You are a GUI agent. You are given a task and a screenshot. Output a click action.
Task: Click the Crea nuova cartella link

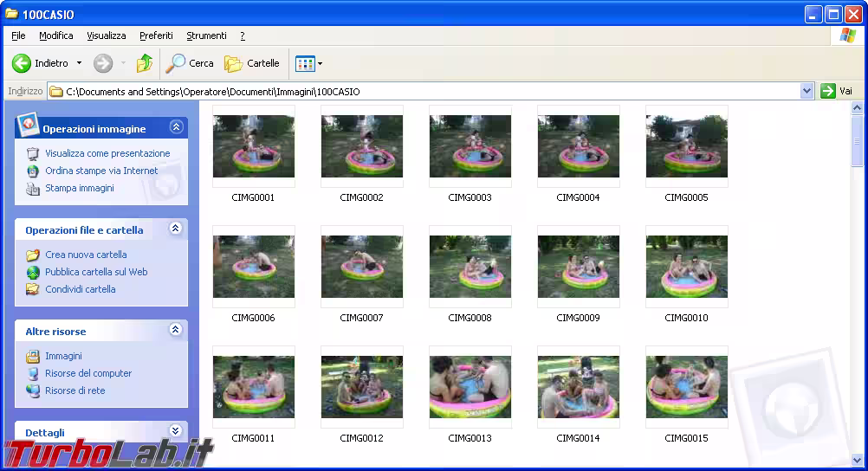(86, 255)
